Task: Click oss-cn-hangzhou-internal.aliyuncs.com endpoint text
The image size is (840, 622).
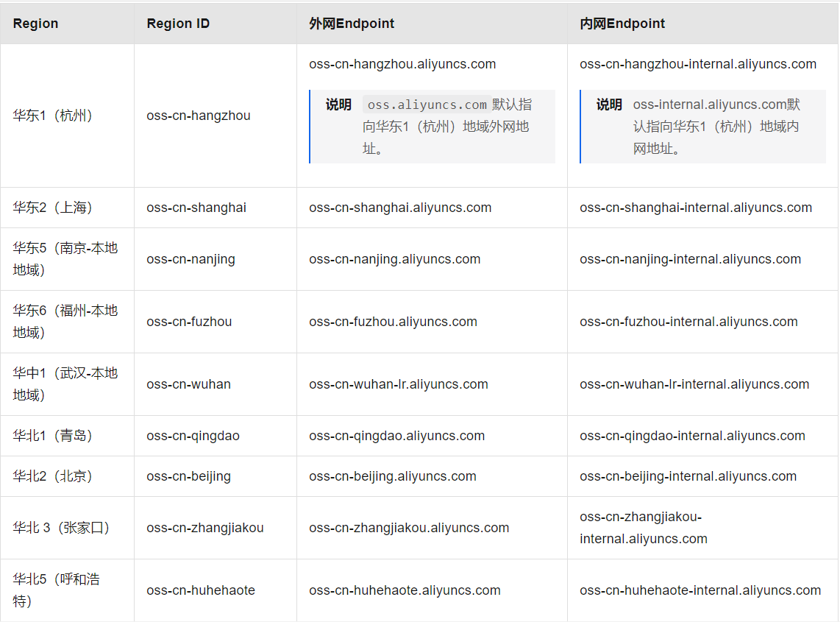Action: tap(698, 64)
